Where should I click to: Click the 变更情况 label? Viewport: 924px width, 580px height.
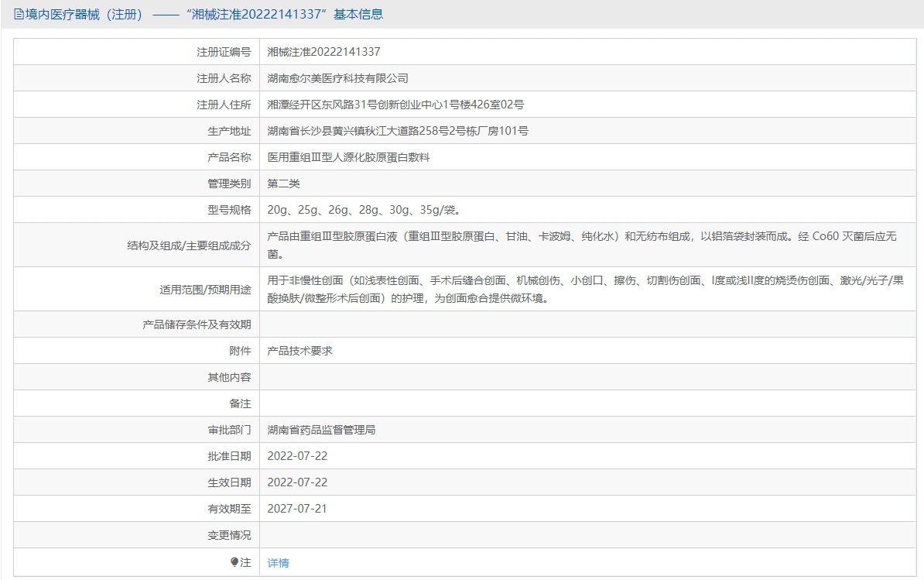tap(229, 535)
